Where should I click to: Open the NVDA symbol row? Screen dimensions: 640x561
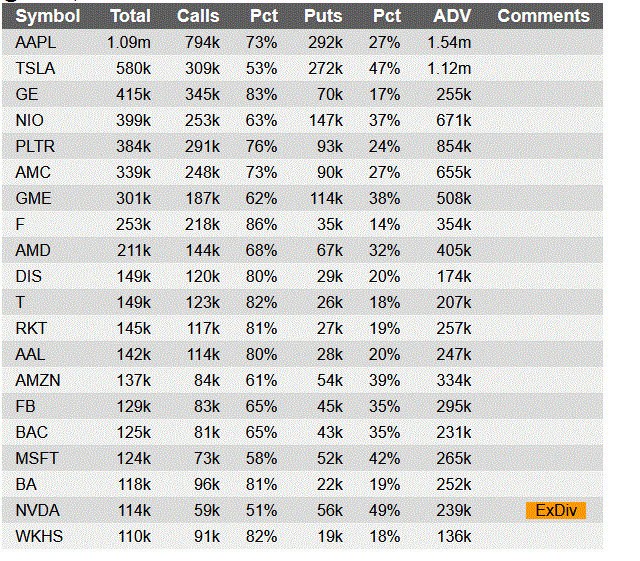pyautogui.click(x=36, y=511)
